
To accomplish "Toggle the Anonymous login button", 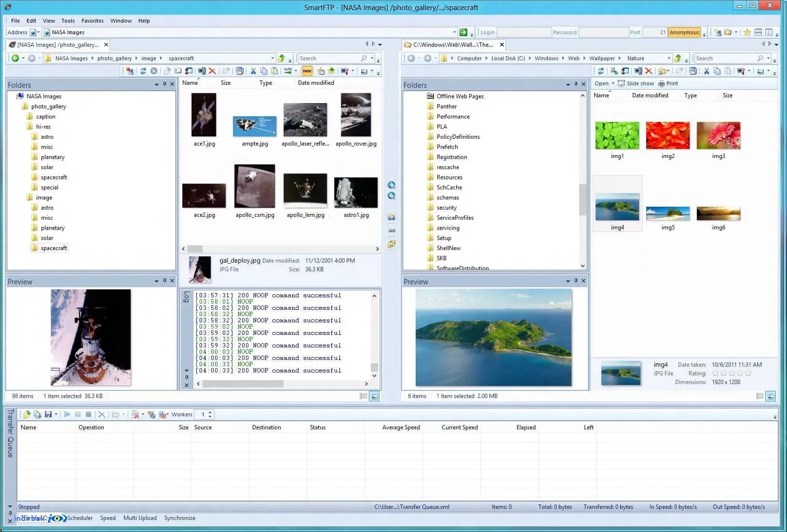I will pos(684,32).
